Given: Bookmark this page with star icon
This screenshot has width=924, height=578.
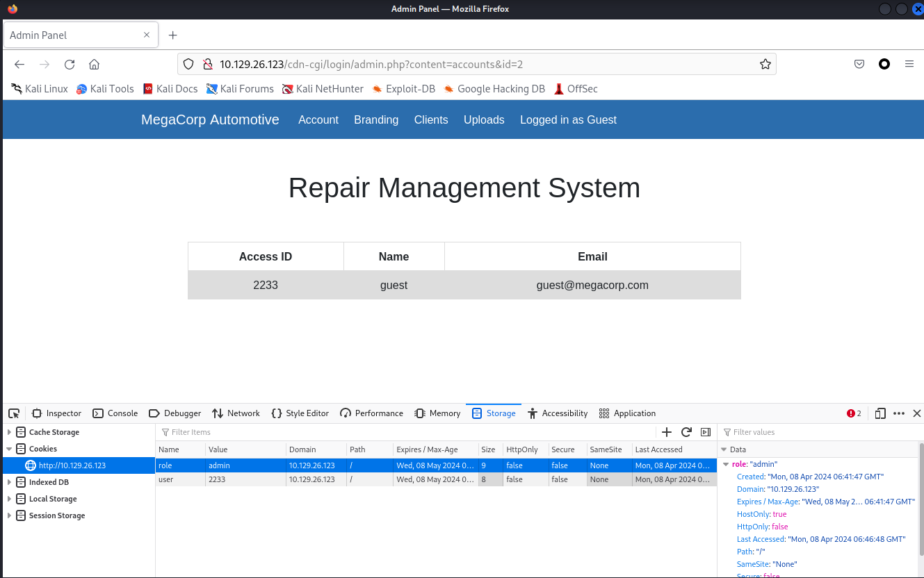Looking at the screenshot, I should tap(765, 64).
